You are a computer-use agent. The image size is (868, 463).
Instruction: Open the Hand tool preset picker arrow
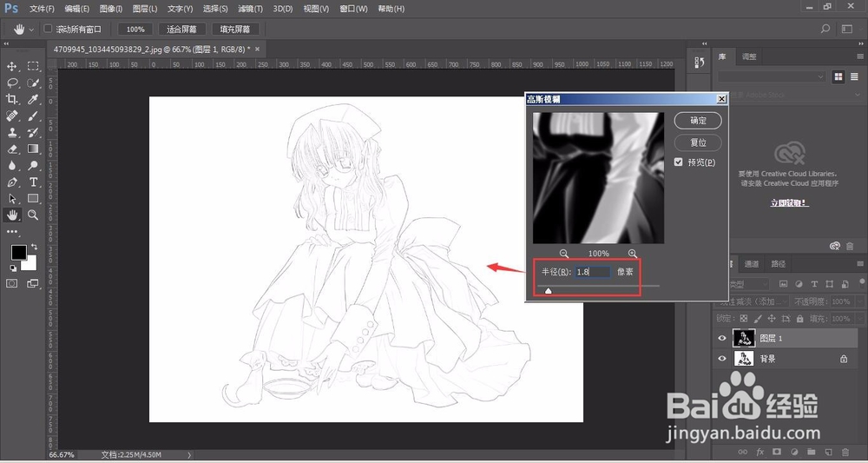pos(31,30)
